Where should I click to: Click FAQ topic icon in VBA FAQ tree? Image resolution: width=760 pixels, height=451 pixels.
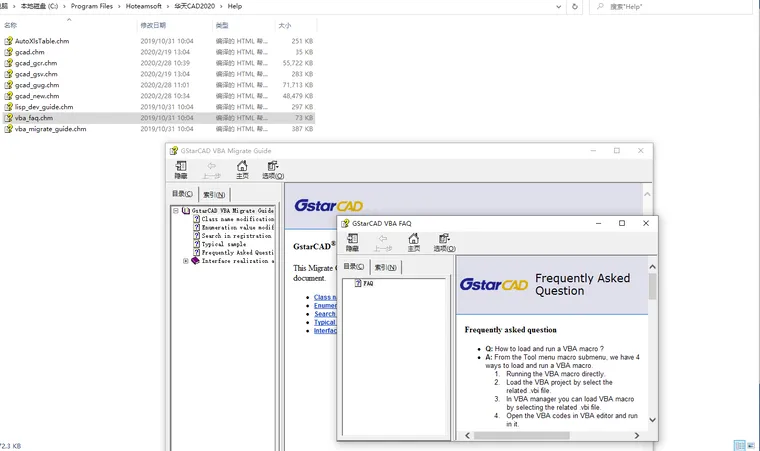[358, 283]
